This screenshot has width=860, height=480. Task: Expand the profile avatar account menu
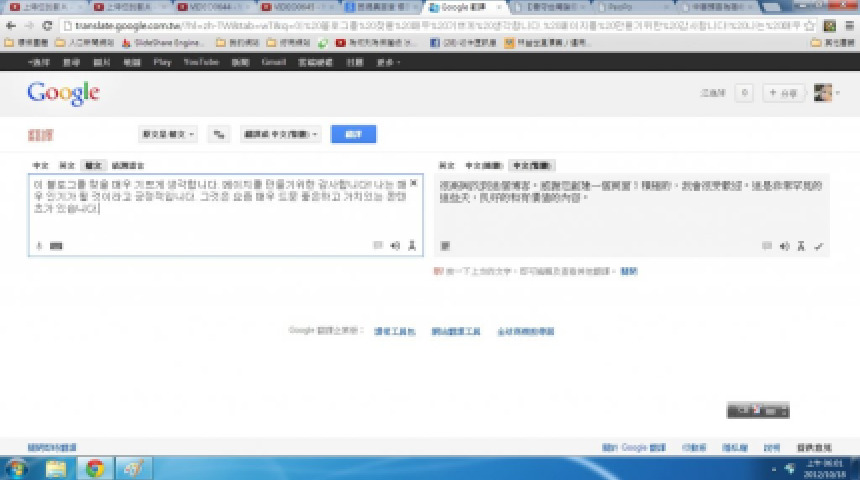click(823, 93)
